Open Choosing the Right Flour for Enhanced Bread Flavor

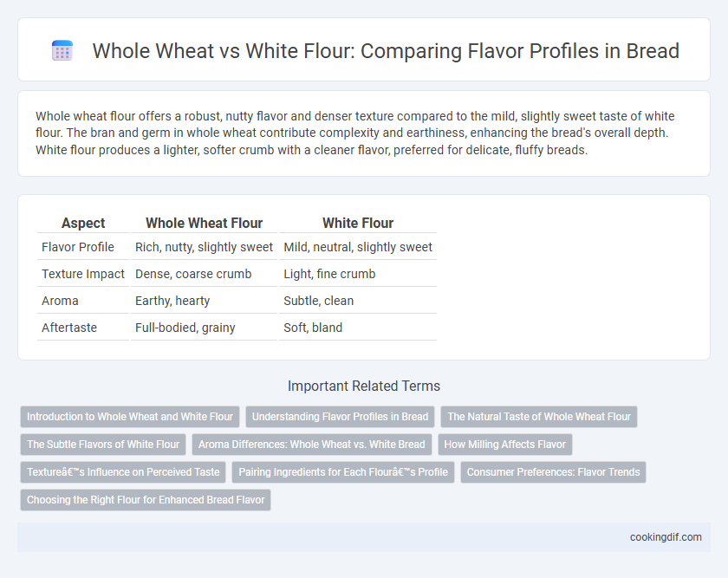pos(146,500)
